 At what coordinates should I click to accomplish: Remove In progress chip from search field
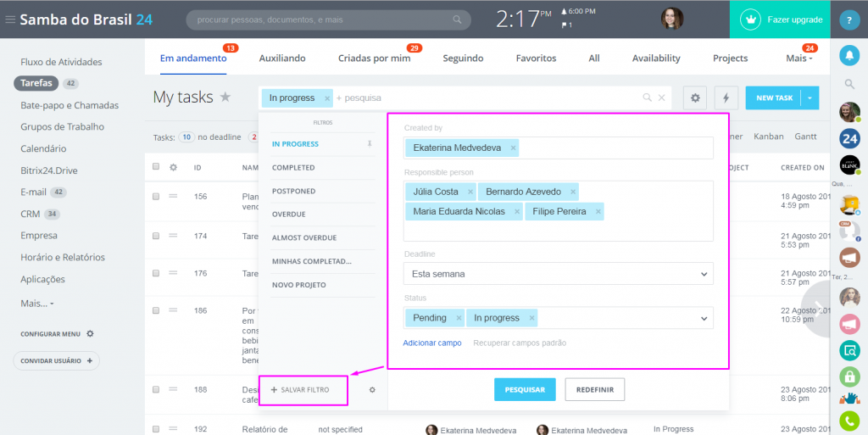tap(327, 98)
